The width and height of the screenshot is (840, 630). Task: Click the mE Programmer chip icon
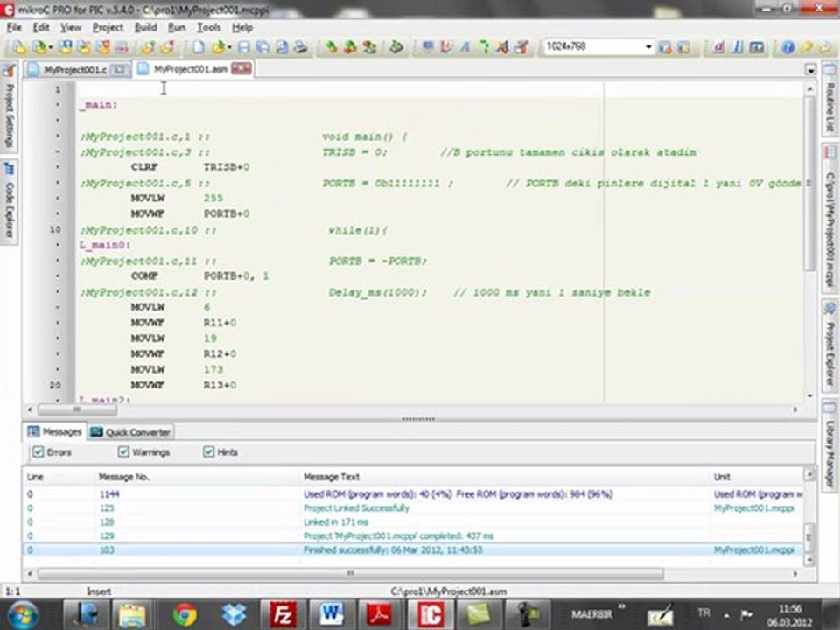(x=395, y=47)
